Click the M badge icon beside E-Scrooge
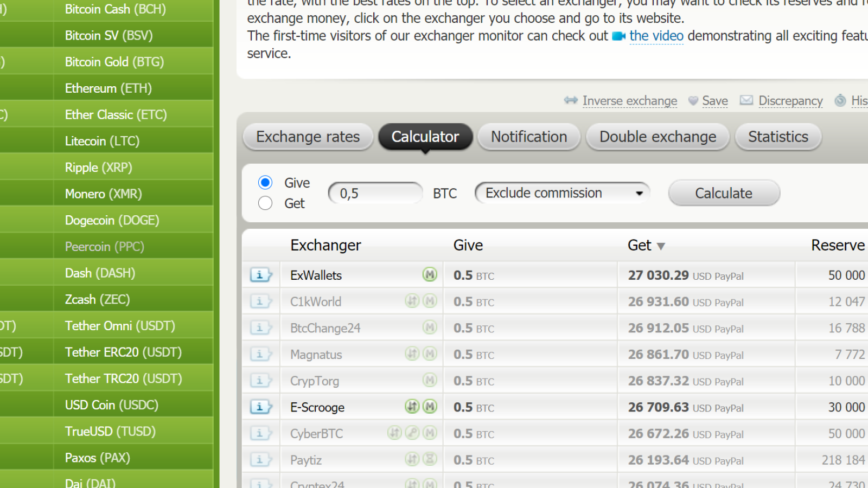868x488 pixels. [x=430, y=406]
